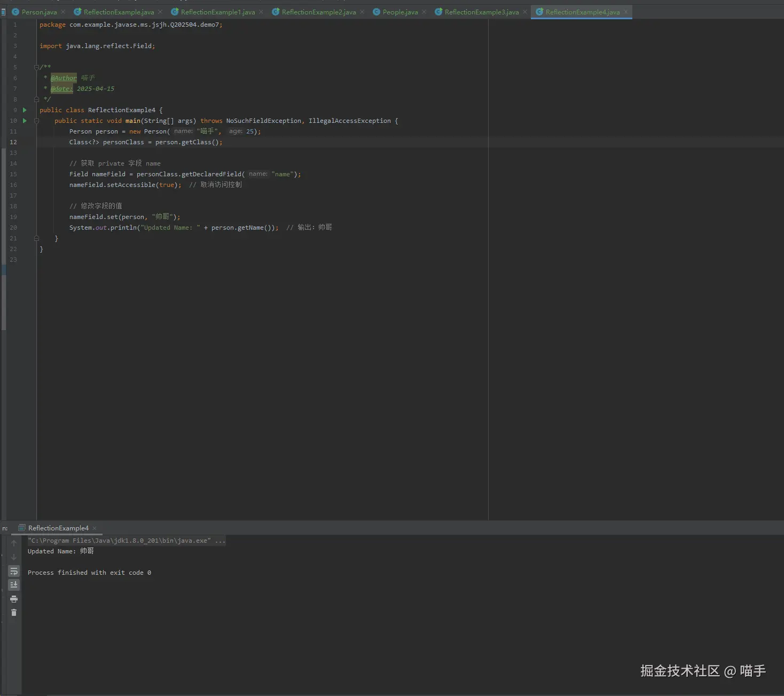
Task: Run class from line 9 gutter arrow
Action: point(25,110)
